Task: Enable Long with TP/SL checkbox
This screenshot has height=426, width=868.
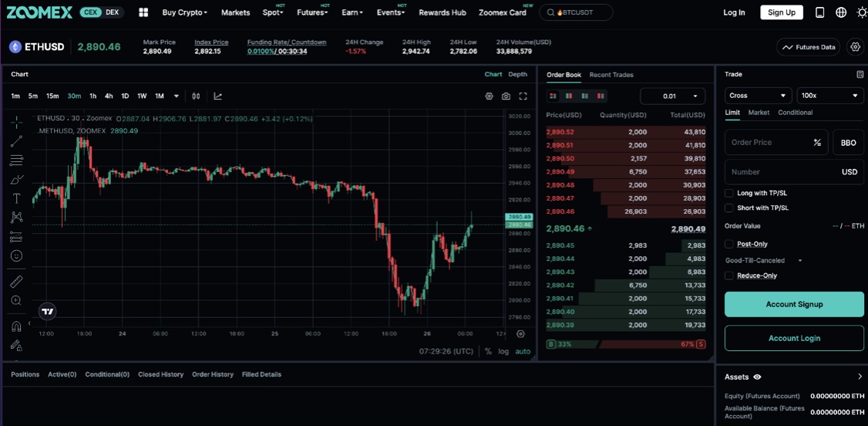Action: (x=729, y=193)
